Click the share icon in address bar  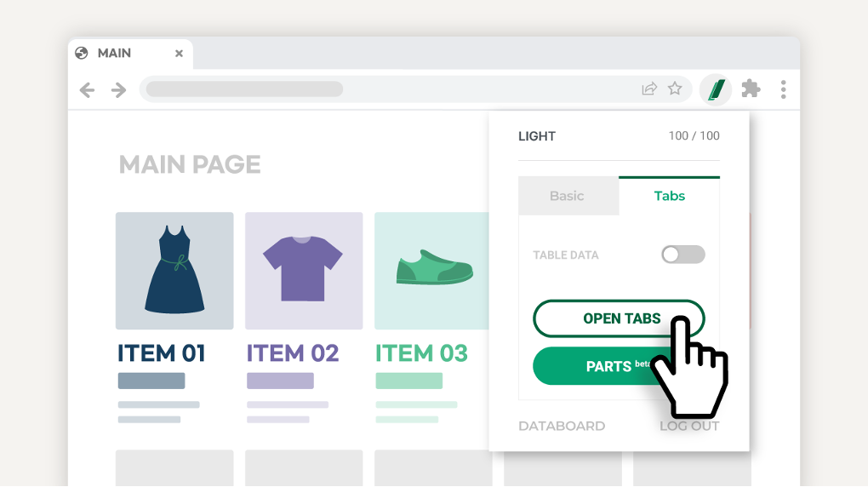tap(649, 89)
